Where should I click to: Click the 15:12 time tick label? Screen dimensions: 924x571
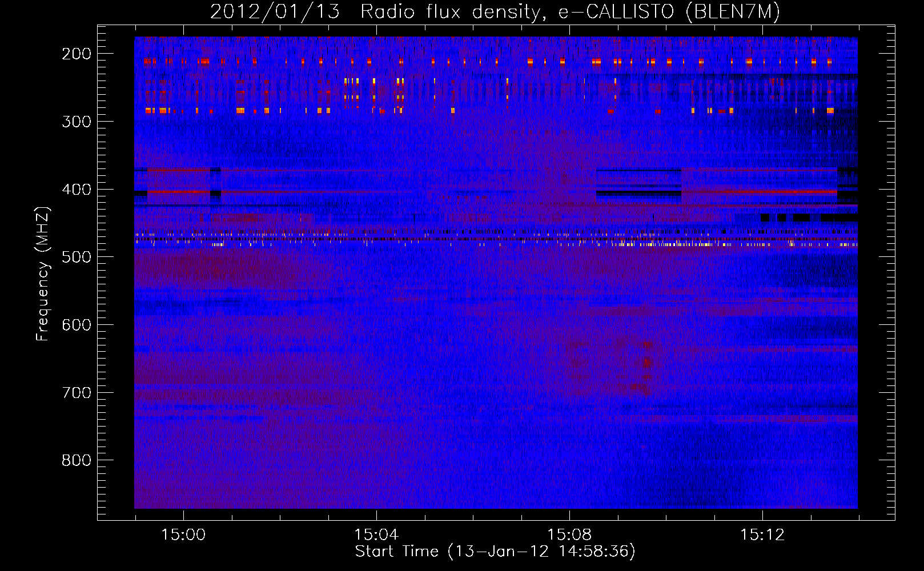[x=762, y=535]
